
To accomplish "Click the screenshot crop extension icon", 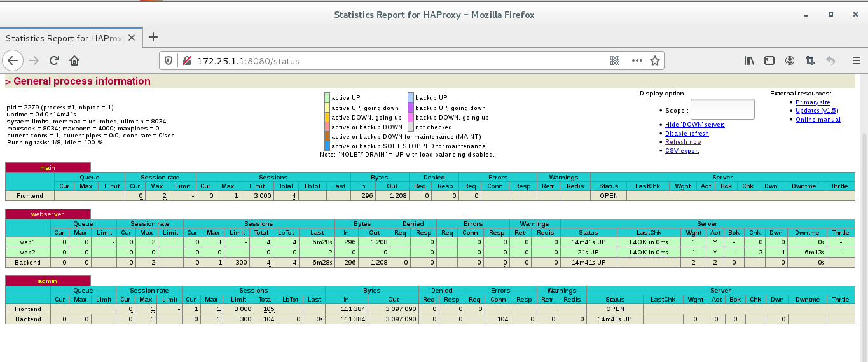I will 809,60.
